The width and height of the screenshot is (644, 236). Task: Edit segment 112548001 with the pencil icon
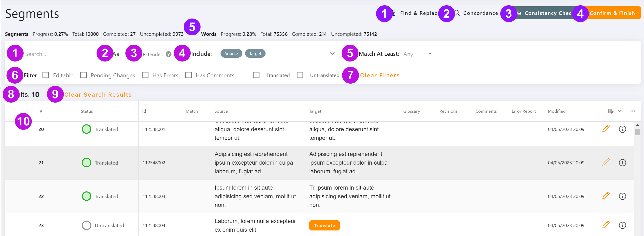tap(606, 129)
